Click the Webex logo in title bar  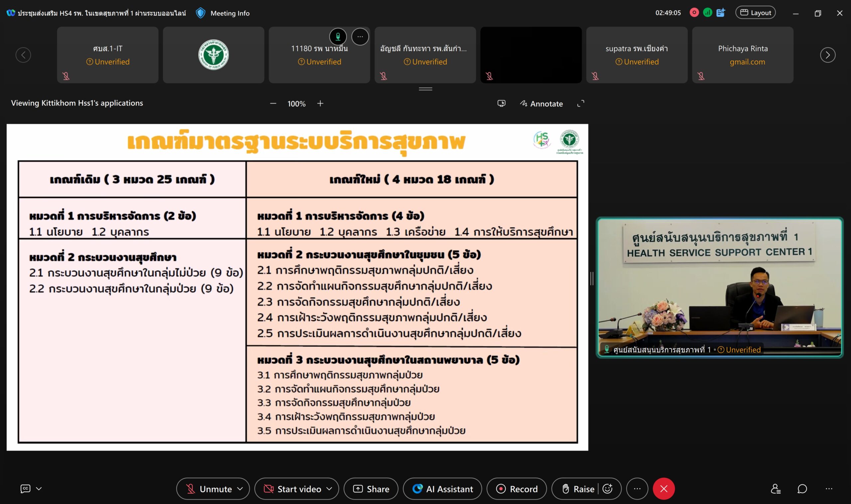(11, 13)
